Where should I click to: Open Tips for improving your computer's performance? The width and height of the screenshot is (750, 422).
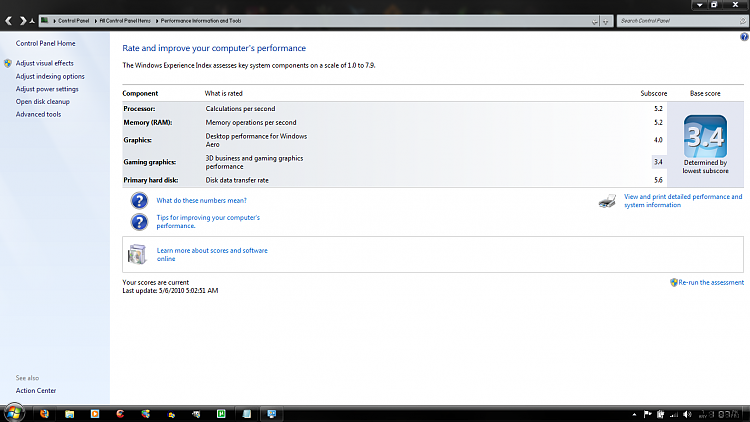208,222
